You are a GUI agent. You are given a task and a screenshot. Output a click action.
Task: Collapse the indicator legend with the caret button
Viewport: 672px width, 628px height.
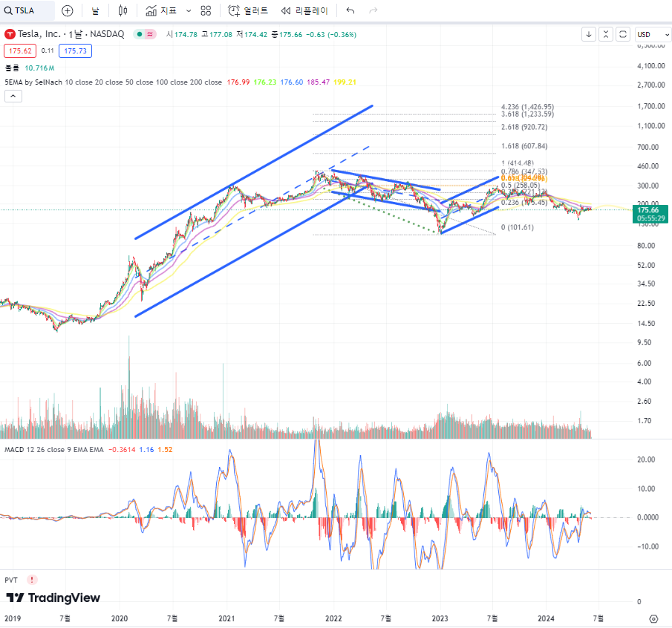coord(13,97)
